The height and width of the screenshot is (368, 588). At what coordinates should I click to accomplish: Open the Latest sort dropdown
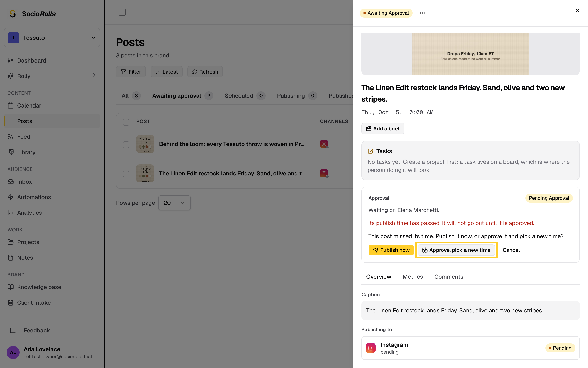166,72
